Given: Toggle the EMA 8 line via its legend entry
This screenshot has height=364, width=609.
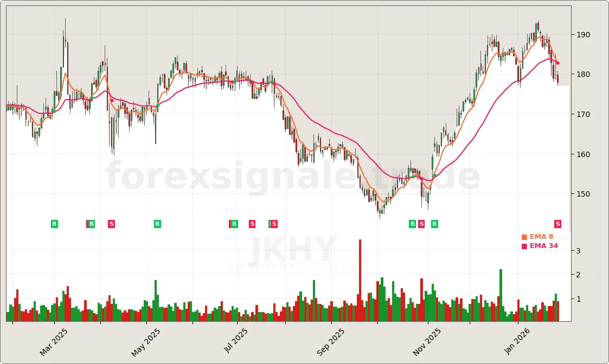Looking at the screenshot, I should point(541,236).
